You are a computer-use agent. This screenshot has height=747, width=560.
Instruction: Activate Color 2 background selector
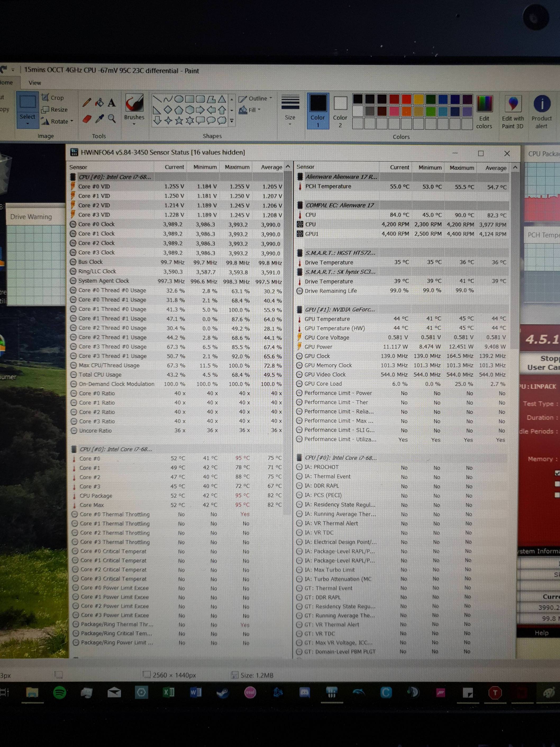(x=340, y=112)
